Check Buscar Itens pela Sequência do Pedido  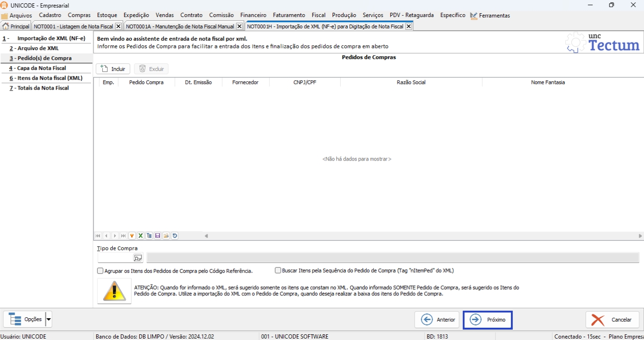tap(278, 271)
